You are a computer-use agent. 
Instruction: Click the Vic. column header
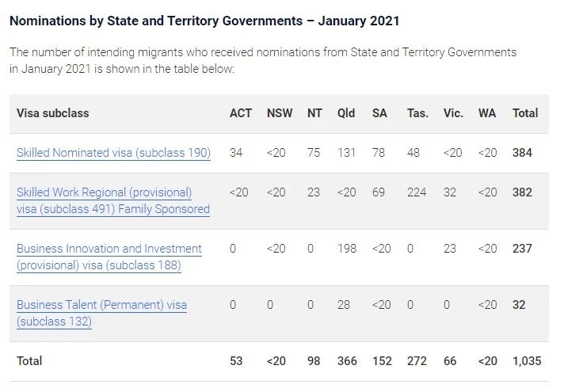pos(453,113)
